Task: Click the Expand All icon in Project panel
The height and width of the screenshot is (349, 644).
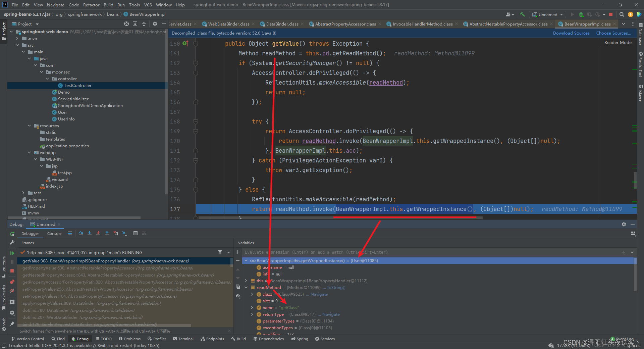Action: pyautogui.click(x=135, y=24)
